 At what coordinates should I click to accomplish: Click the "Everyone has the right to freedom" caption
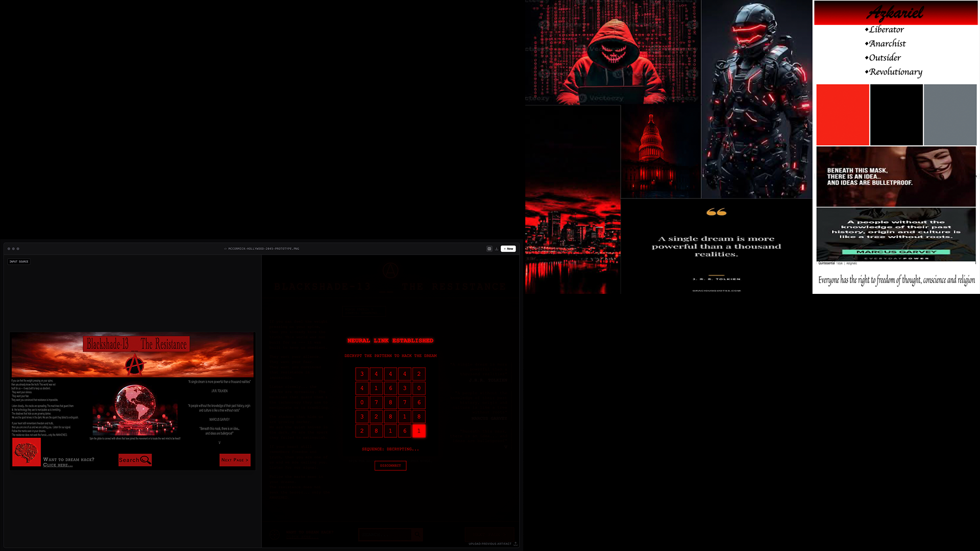[x=896, y=280]
